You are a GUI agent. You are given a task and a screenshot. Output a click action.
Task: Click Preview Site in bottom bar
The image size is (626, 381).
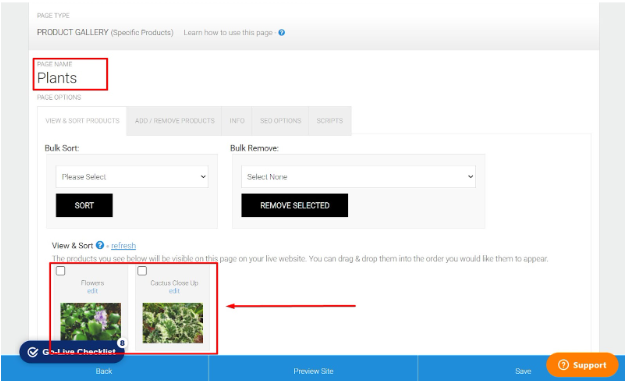313,371
